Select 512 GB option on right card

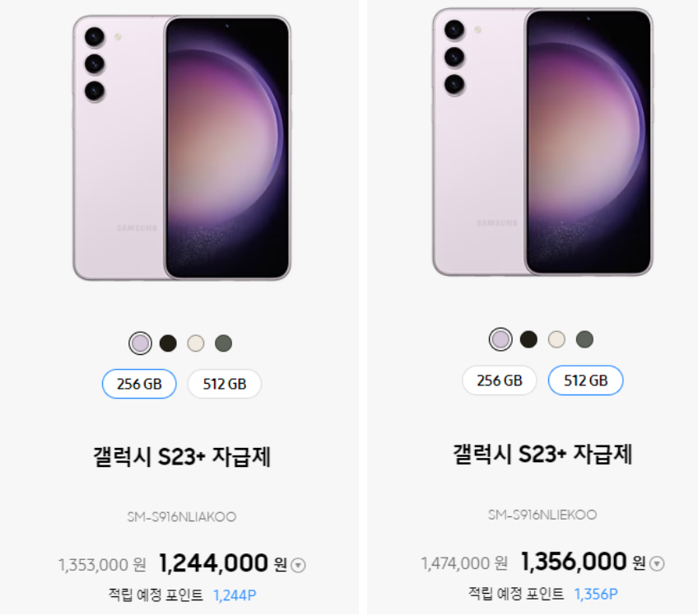(x=585, y=380)
